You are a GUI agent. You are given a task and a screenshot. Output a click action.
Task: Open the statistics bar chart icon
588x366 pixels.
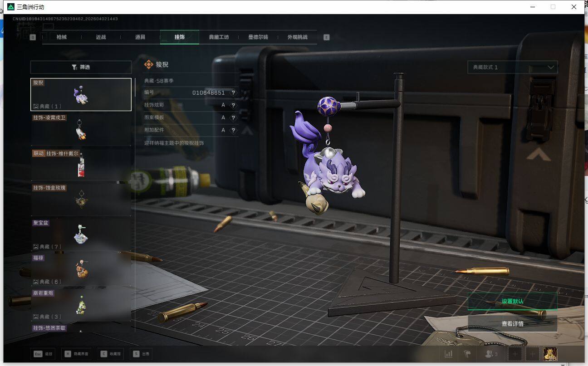tap(449, 354)
